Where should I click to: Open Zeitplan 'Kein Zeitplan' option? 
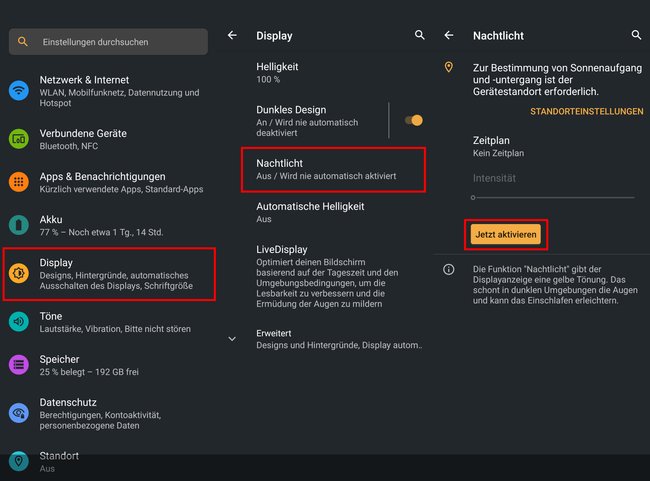[542, 146]
